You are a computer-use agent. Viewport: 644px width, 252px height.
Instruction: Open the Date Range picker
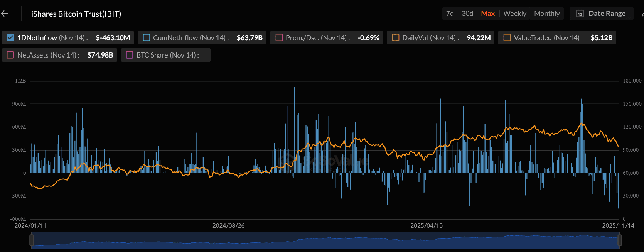click(x=607, y=14)
